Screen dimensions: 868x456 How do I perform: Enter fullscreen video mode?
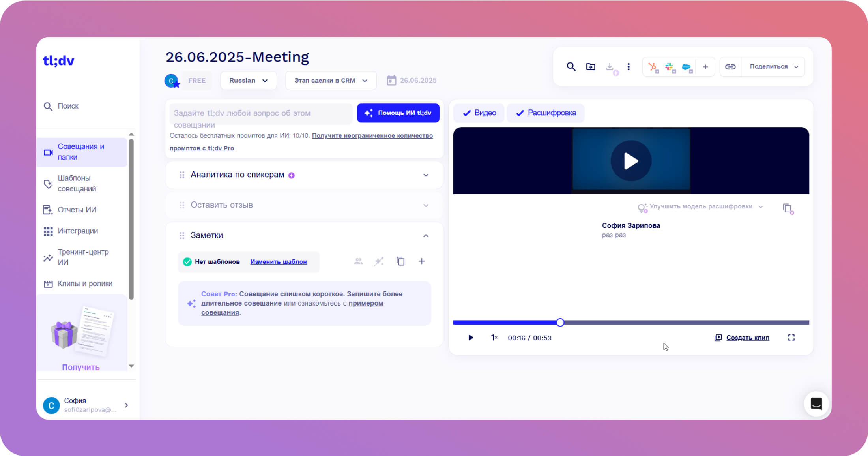[x=791, y=338]
